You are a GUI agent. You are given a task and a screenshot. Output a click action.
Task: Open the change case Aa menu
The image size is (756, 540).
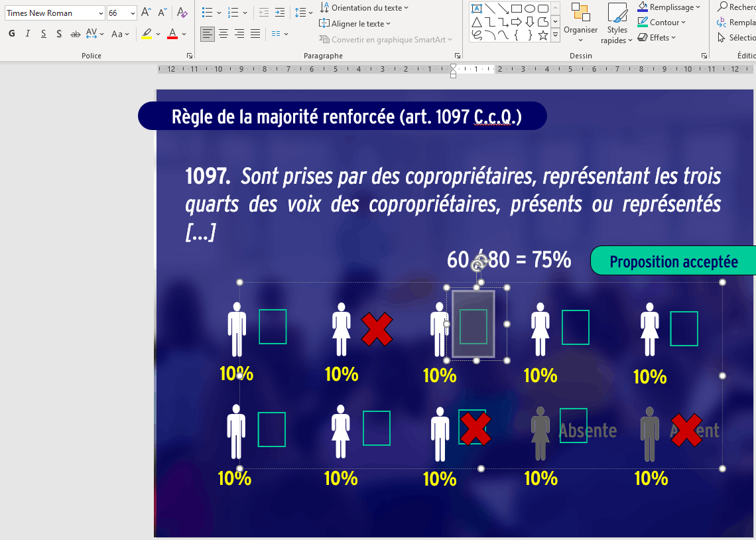point(120,34)
